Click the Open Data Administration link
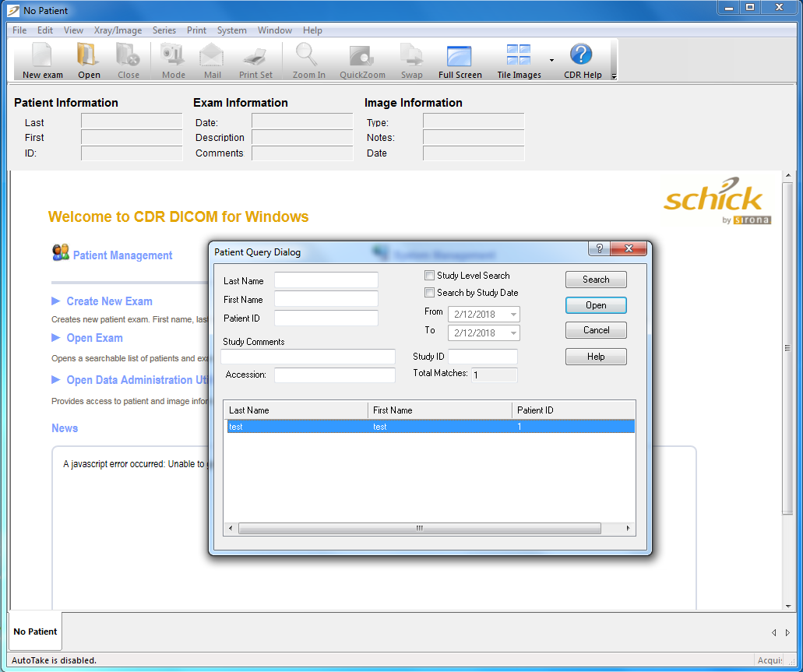 click(x=137, y=379)
